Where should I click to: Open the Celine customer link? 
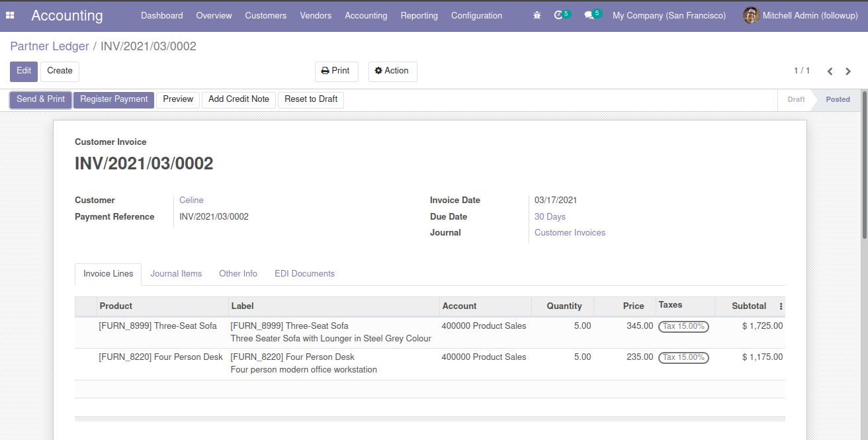[x=191, y=200]
